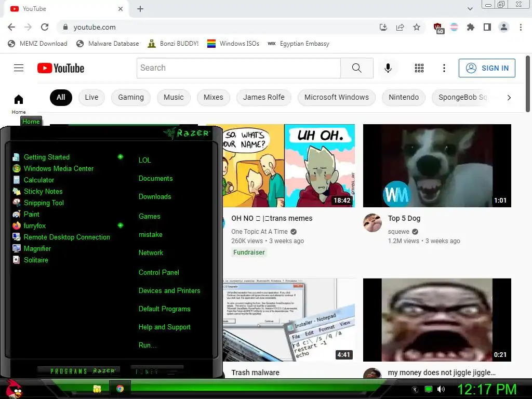The width and height of the screenshot is (532, 399).
Task: Select the James Rolfe chip
Action: (x=263, y=97)
